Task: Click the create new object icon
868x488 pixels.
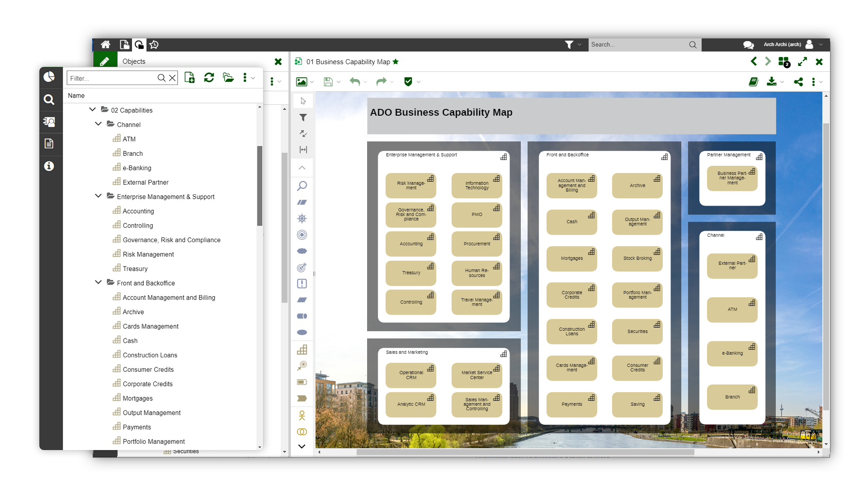Action: 190,78
